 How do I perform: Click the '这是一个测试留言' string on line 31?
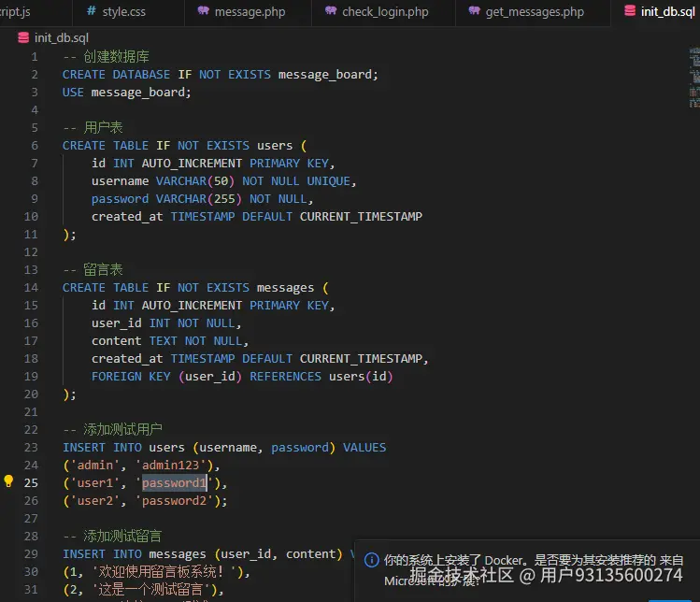(150, 590)
